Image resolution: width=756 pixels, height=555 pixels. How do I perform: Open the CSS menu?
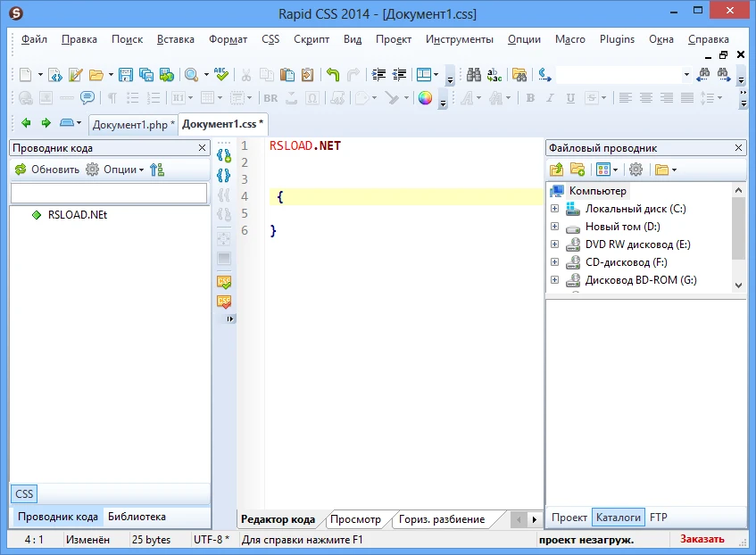[270, 39]
